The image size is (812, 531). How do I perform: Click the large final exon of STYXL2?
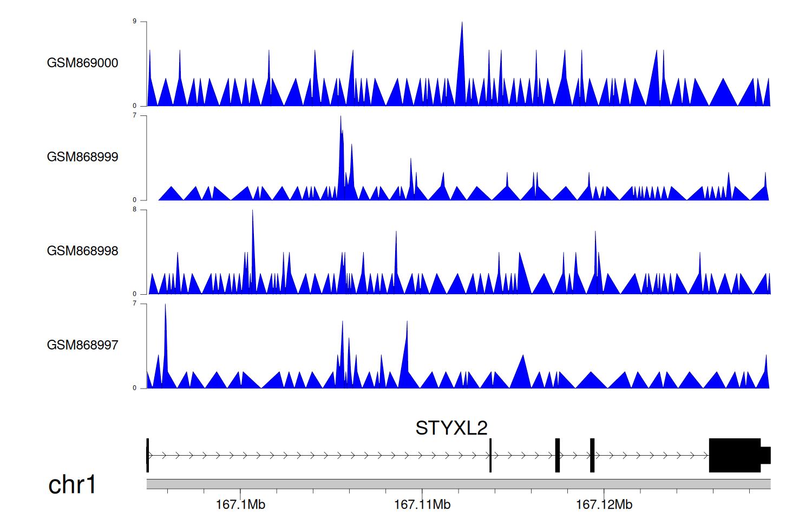tap(735, 455)
